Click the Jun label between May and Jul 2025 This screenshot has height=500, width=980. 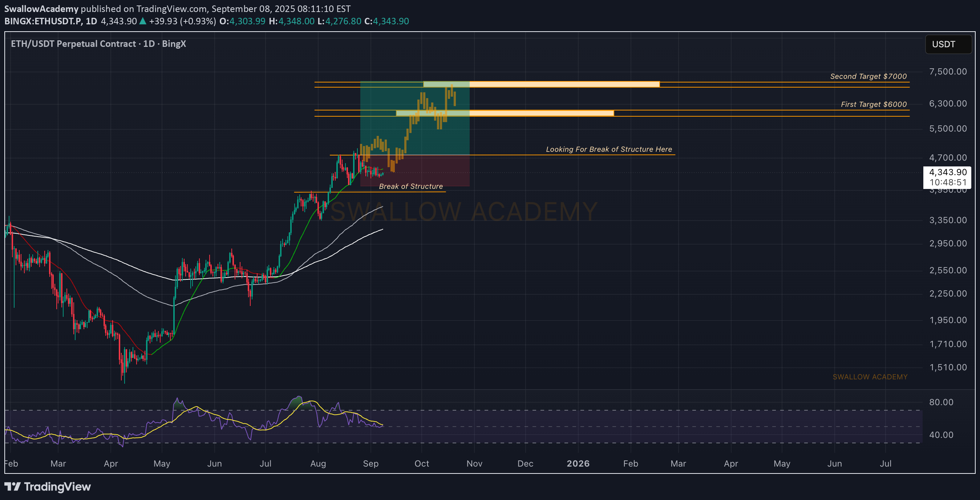click(x=214, y=464)
